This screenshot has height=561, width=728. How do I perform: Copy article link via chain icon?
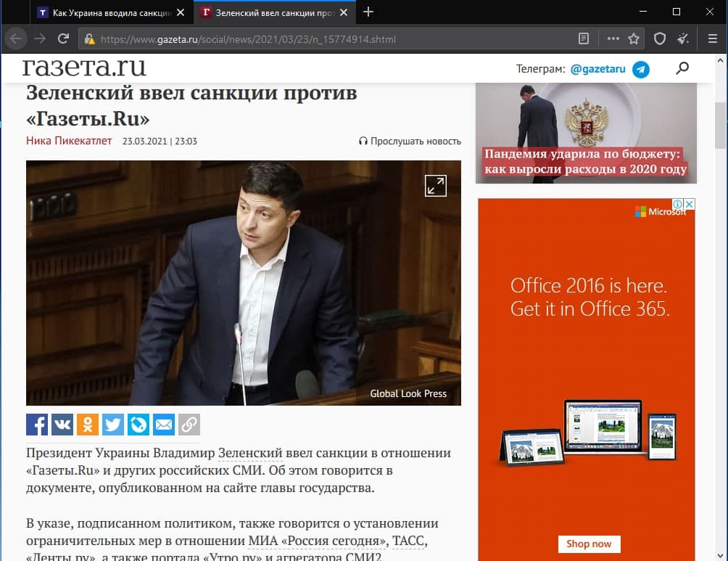coord(189,425)
